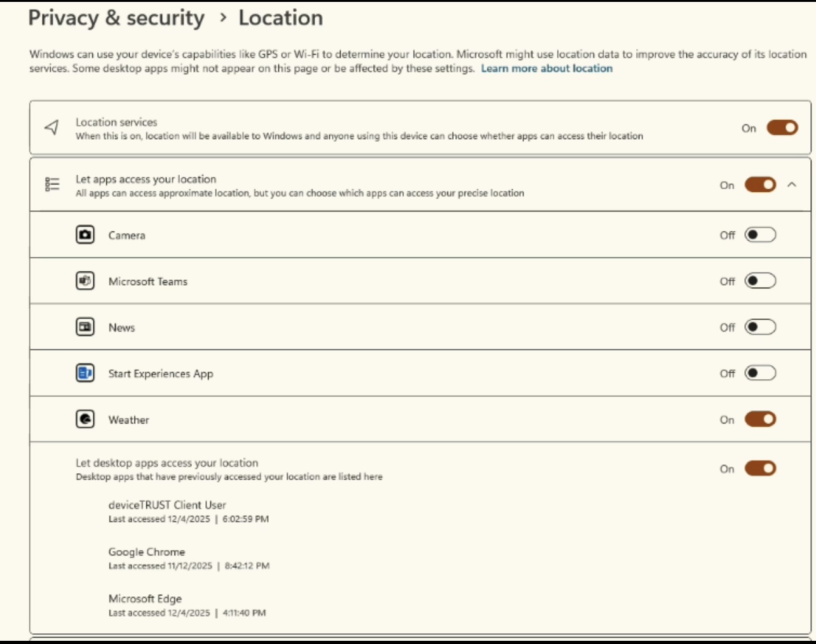
Task: Turn off the Location services toggle
Action: [x=782, y=128]
